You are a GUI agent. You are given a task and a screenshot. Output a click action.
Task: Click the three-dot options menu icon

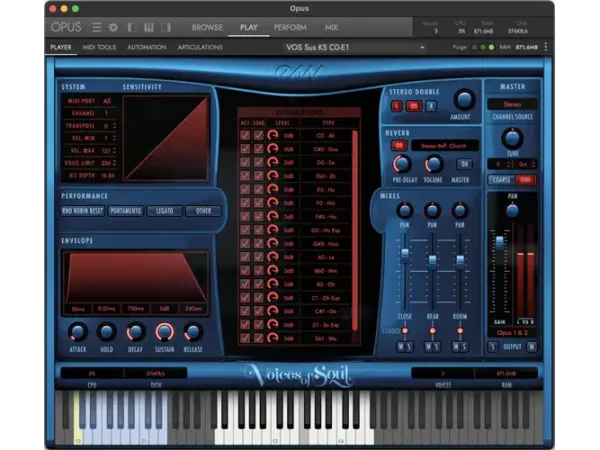click(546, 47)
